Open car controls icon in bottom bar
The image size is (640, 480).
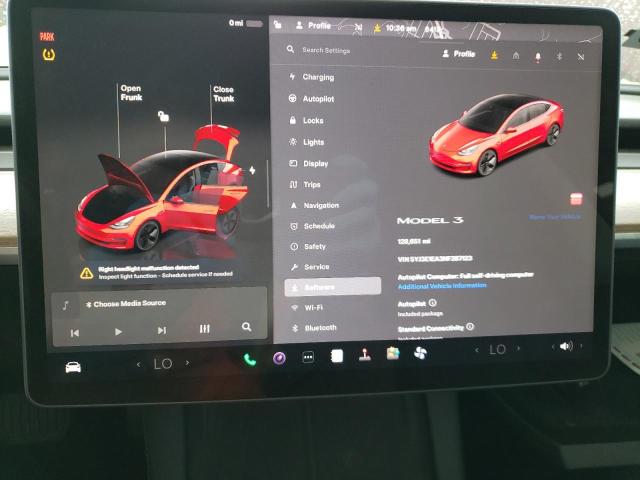point(73,367)
